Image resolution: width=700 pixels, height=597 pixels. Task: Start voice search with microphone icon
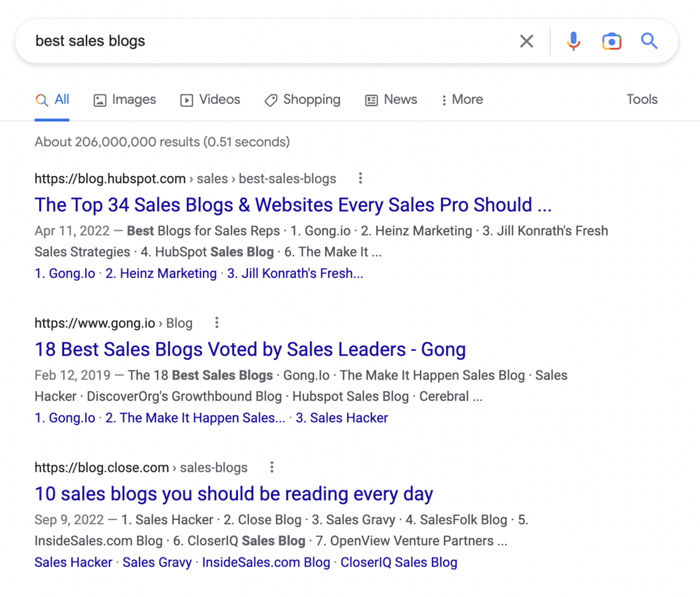click(573, 41)
